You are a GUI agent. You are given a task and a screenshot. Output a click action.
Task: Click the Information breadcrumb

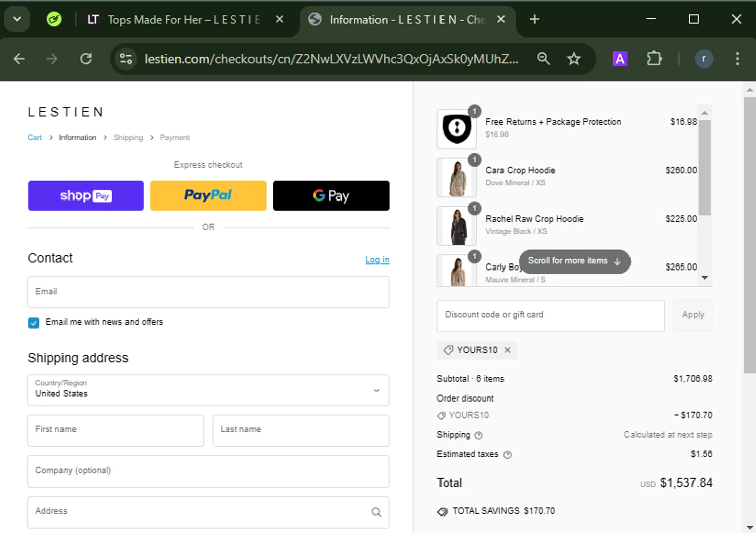[78, 137]
